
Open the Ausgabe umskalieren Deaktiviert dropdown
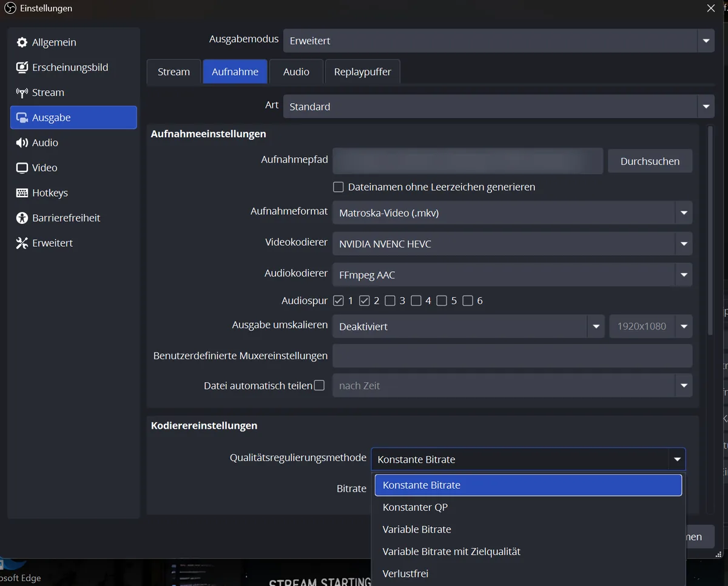[x=468, y=326]
